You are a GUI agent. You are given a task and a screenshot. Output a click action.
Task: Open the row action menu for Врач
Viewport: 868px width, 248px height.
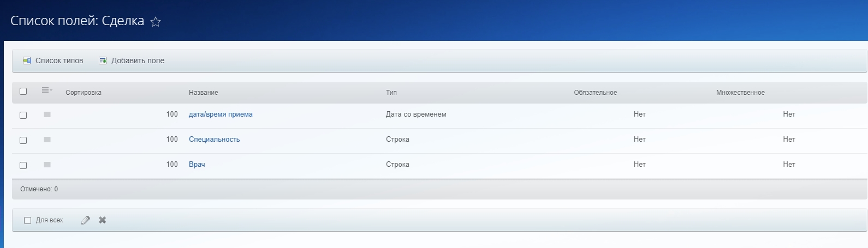pos(47,165)
